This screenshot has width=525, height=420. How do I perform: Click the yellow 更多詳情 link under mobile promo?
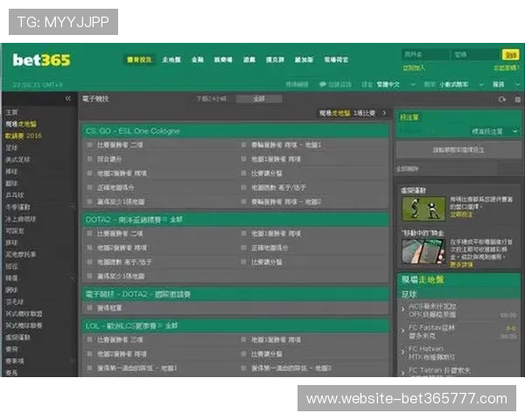click(x=461, y=264)
